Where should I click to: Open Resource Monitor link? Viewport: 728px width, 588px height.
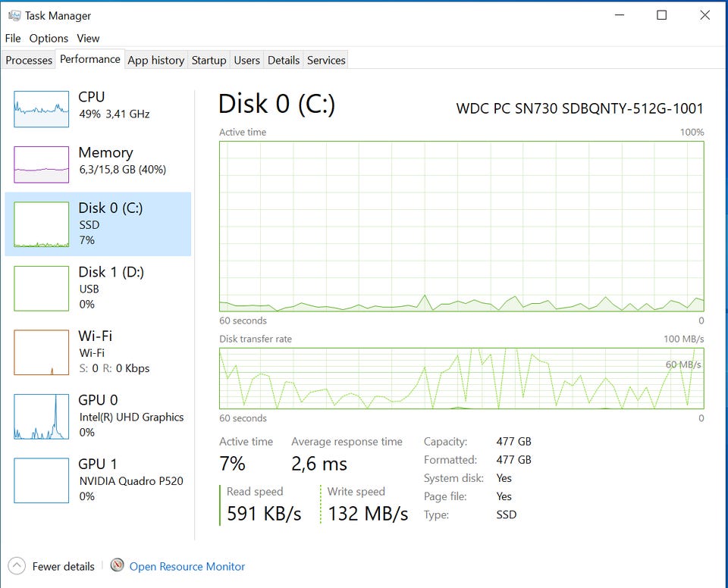click(187, 567)
